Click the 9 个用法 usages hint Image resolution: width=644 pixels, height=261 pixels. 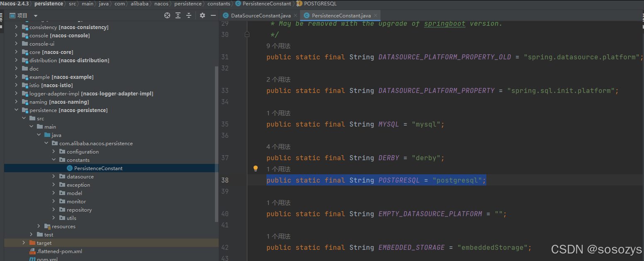[x=278, y=46]
